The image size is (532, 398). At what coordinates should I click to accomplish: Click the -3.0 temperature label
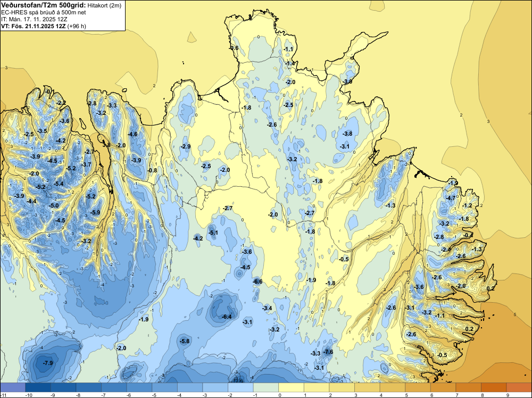point(347,82)
